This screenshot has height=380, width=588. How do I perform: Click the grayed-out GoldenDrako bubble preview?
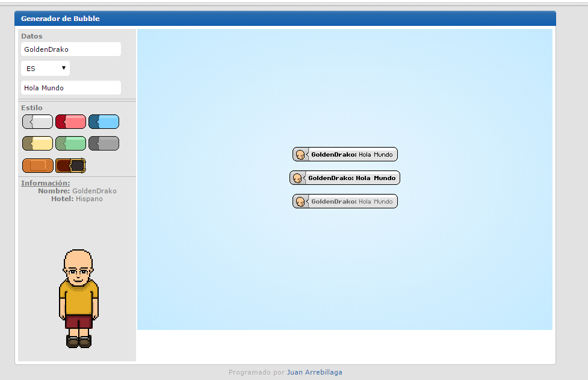click(x=345, y=201)
